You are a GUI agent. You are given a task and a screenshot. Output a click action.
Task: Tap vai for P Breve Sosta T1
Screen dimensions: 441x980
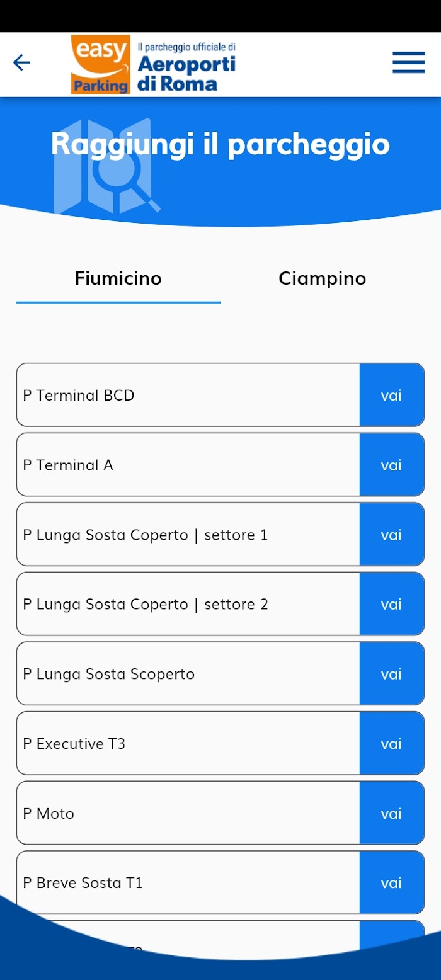click(x=391, y=883)
